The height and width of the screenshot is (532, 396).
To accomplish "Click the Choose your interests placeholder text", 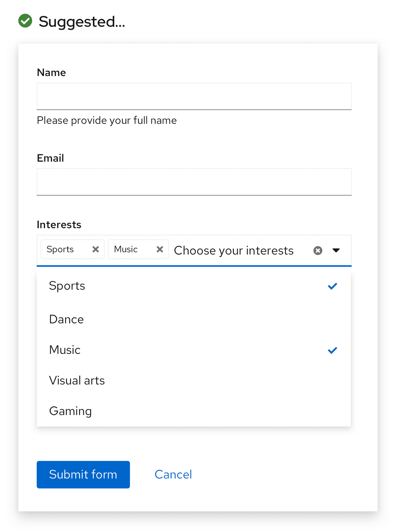I will tap(234, 250).
